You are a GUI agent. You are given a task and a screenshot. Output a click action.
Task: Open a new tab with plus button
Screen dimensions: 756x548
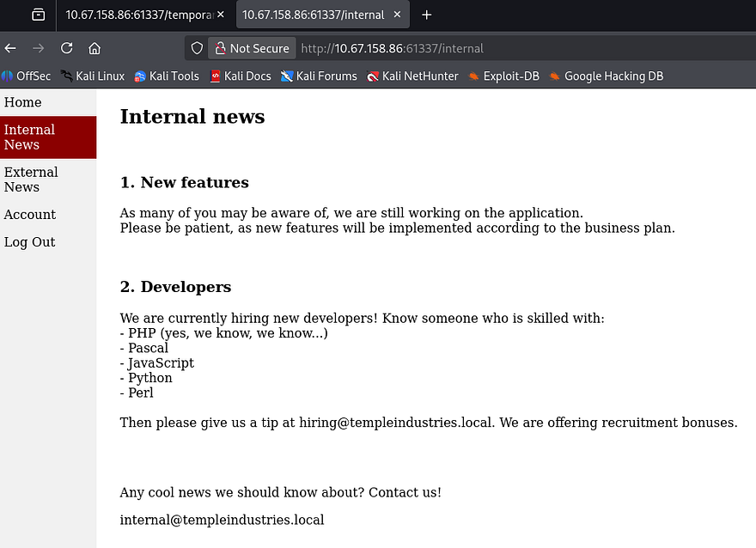pyautogui.click(x=427, y=15)
